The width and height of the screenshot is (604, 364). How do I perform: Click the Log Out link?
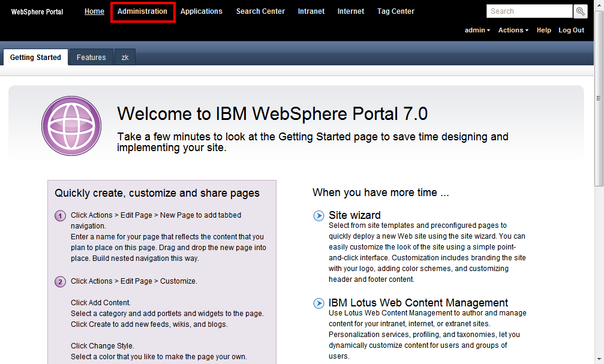pos(571,30)
